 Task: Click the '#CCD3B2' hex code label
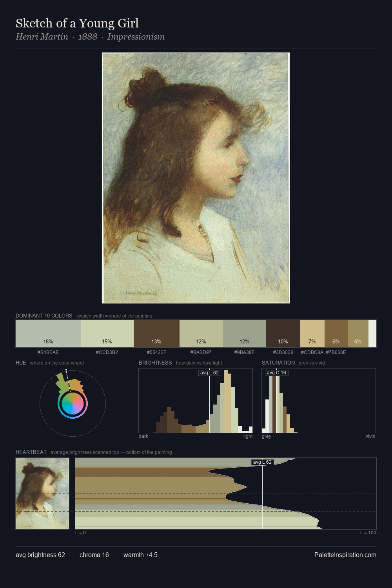[x=107, y=352]
